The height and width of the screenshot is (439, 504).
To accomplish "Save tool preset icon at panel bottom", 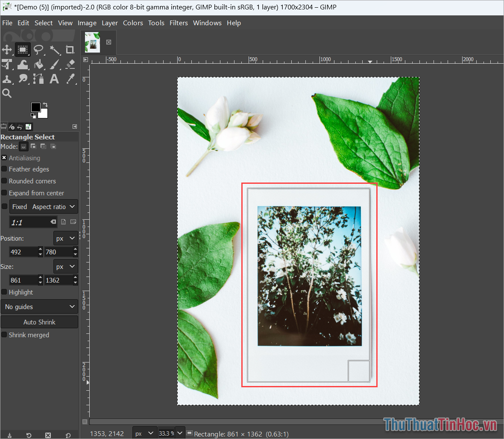I will [x=10, y=435].
